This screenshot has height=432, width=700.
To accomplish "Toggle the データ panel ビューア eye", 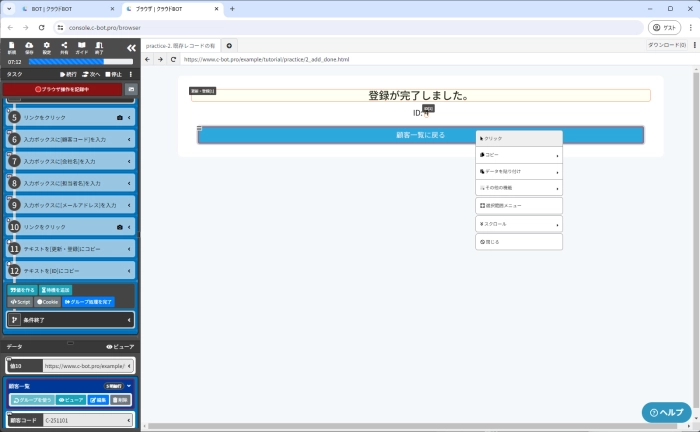I will [119, 346].
